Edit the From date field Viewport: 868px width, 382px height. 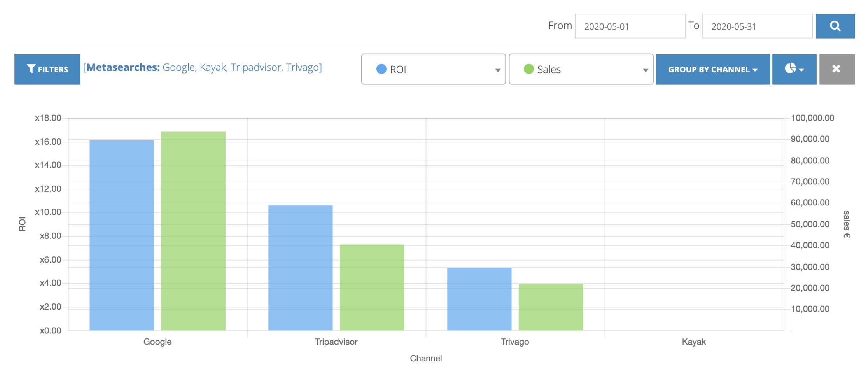pos(630,26)
